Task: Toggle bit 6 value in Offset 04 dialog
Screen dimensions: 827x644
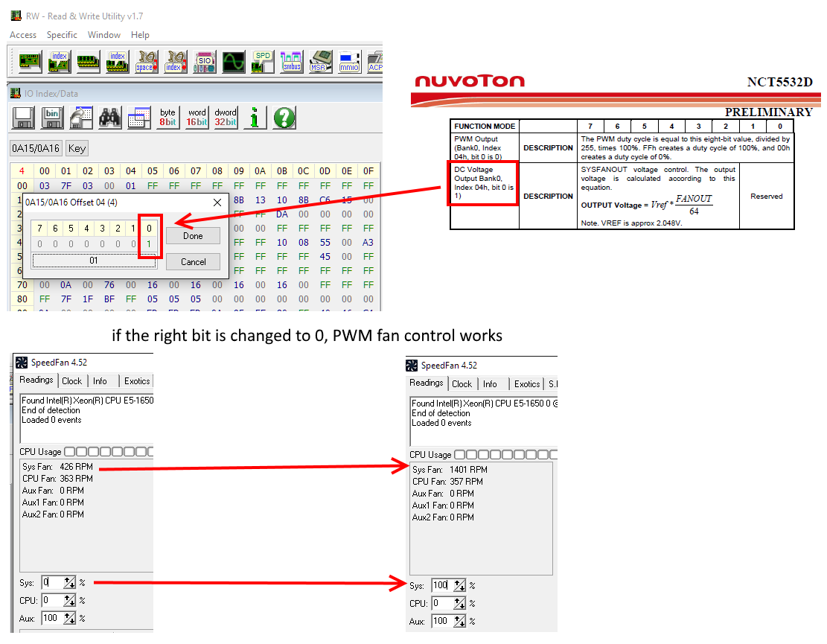Action: tap(55, 243)
